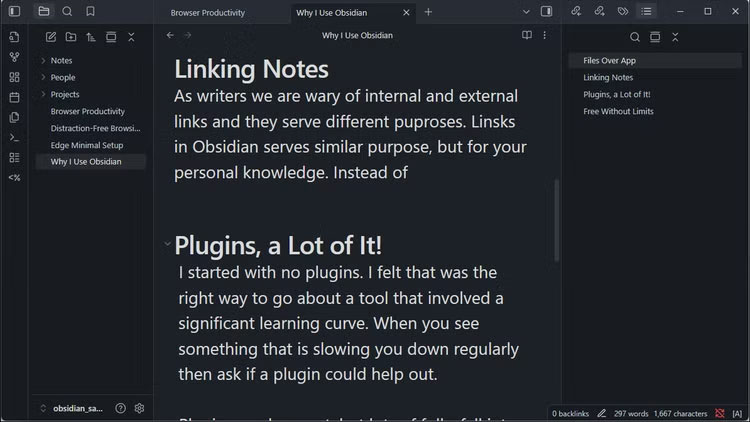
Task: Open the tab list dropdown arrow
Action: (x=526, y=11)
